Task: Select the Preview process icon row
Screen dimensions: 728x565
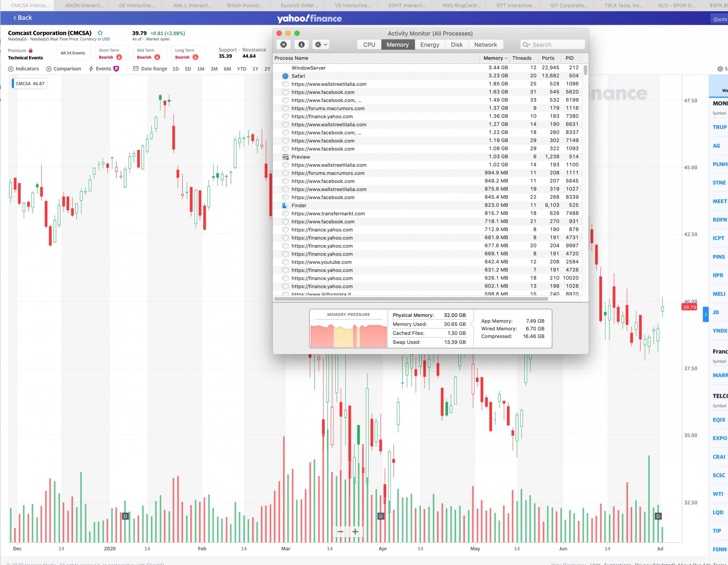Action: pos(427,157)
